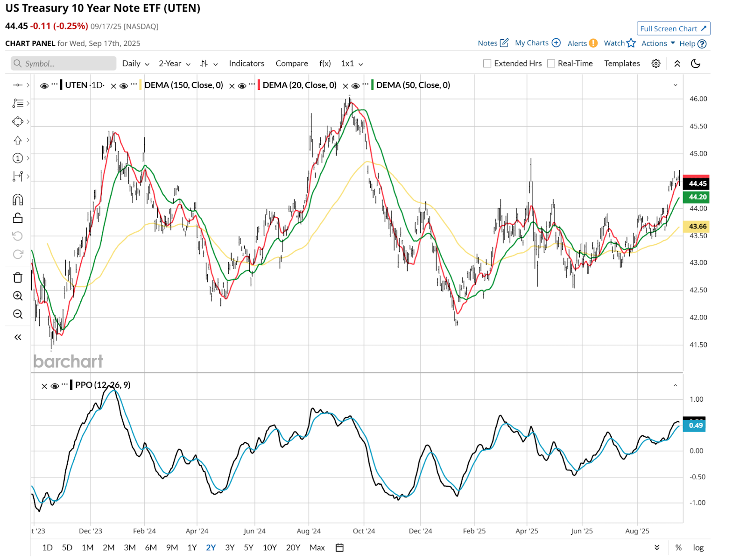Screen dimensions: 747x560
Task: Click the Notes edit icon
Action: 504,43
